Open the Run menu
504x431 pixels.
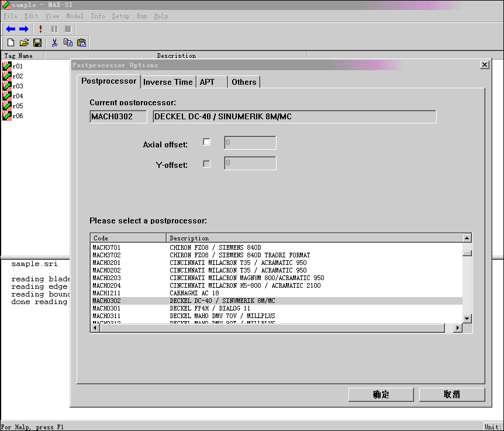(141, 16)
